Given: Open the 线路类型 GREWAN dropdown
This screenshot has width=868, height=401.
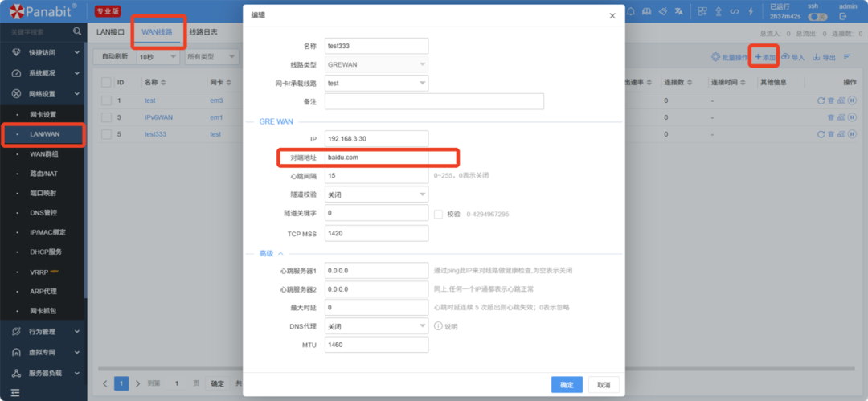Looking at the screenshot, I should 376,64.
